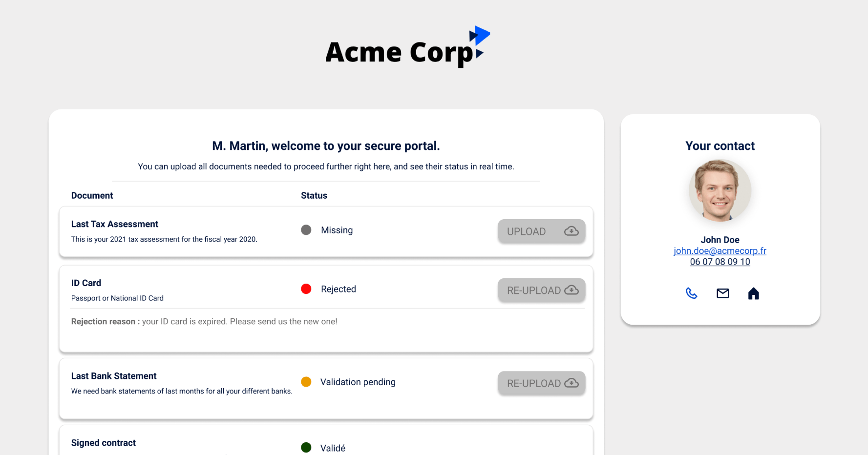Viewport: 868px width, 455px height.
Task: Click the red Rejected status dot
Action: 306,289
